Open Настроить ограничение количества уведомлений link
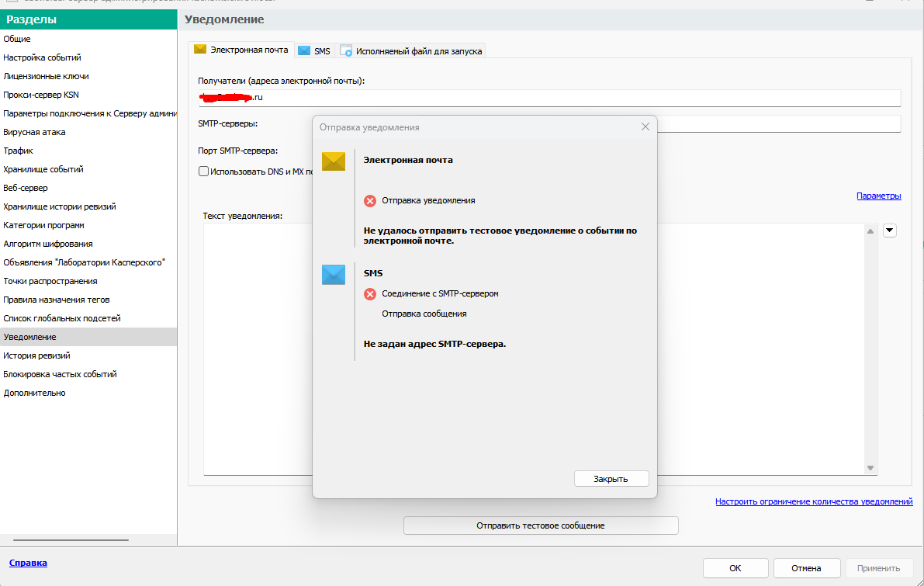Viewport: 924px width, 586px height. click(814, 501)
